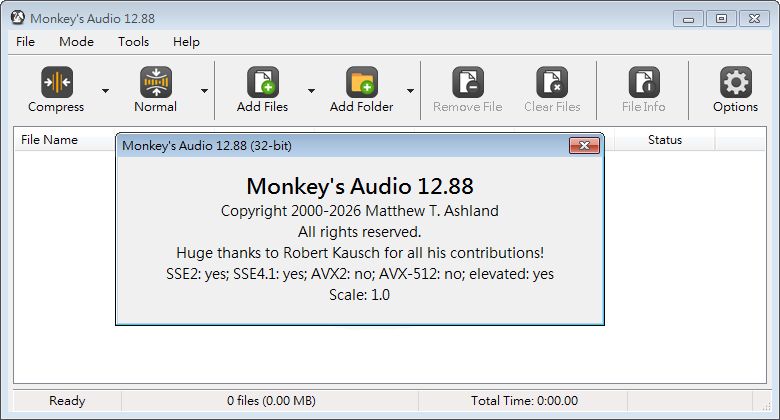Click the Monkey's Audio icon in title bar
The height and width of the screenshot is (420, 780).
tap(18, 18)
